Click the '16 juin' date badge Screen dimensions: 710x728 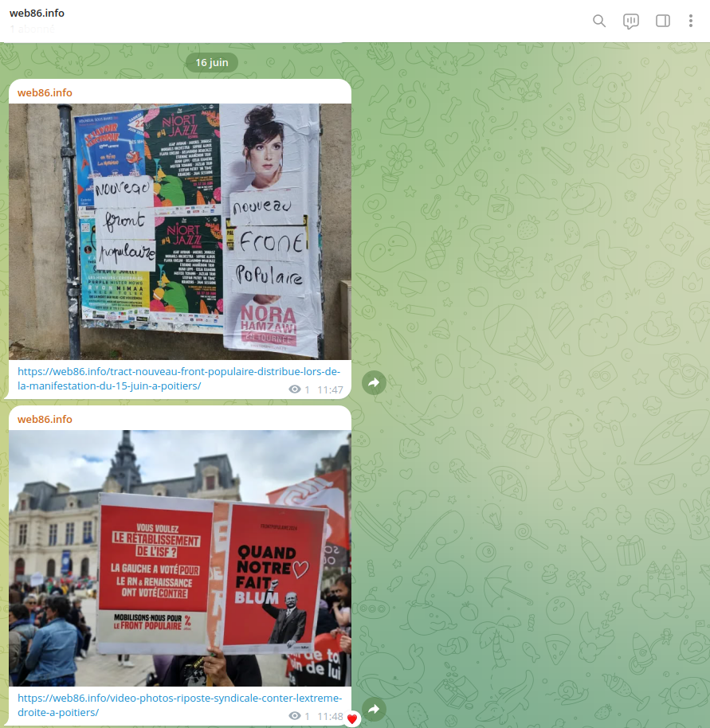212,62
